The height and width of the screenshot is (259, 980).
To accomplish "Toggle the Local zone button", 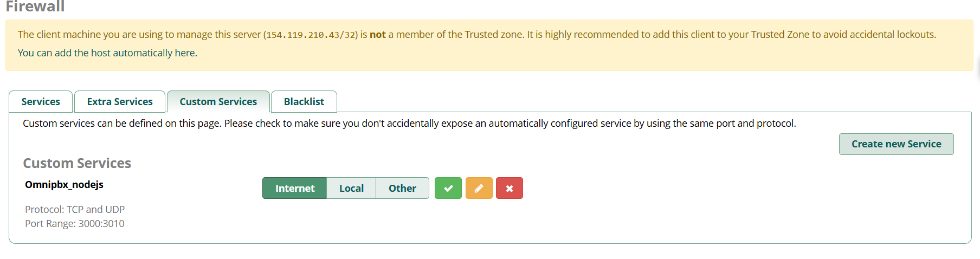I will 351,188.
